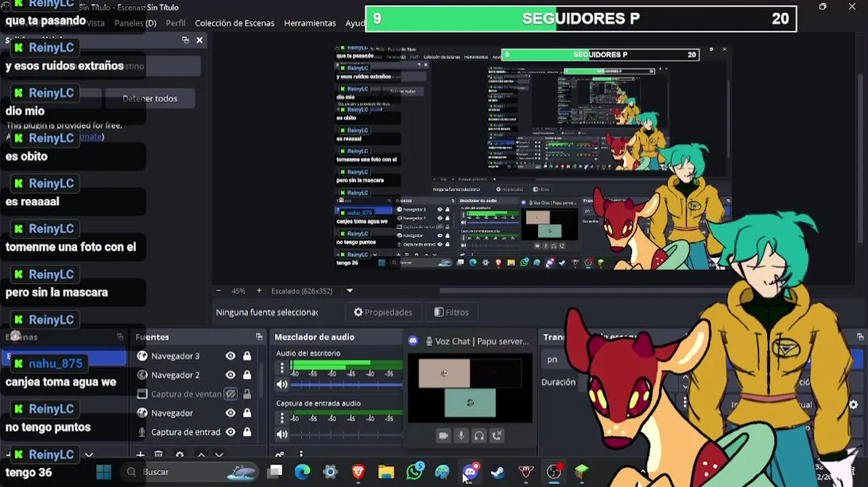Select the Navegador 3 source

click(175, 356)
